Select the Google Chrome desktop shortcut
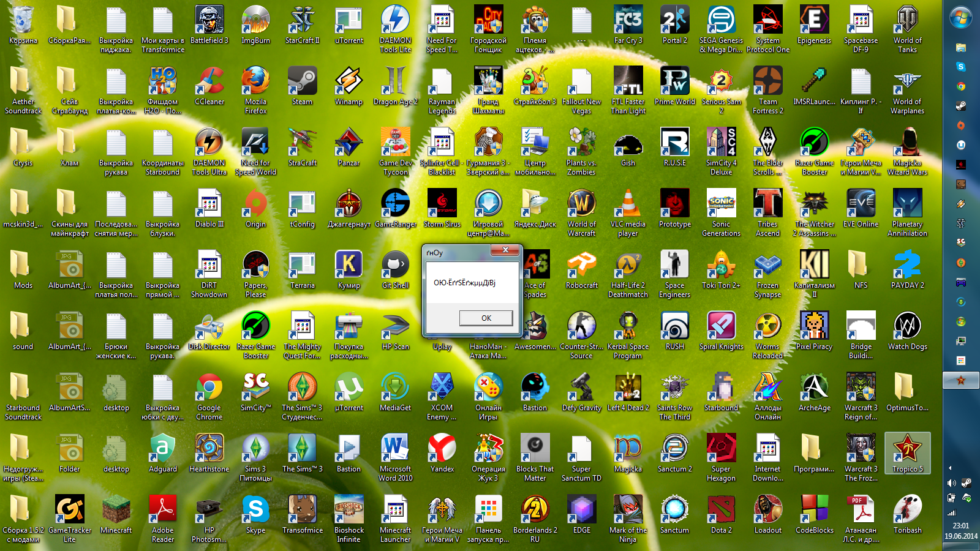This screenshot has width=980, height=551. click(209, 397)
